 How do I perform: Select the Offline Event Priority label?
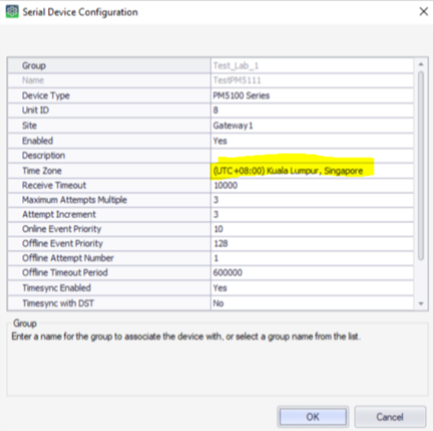point(62,244)
